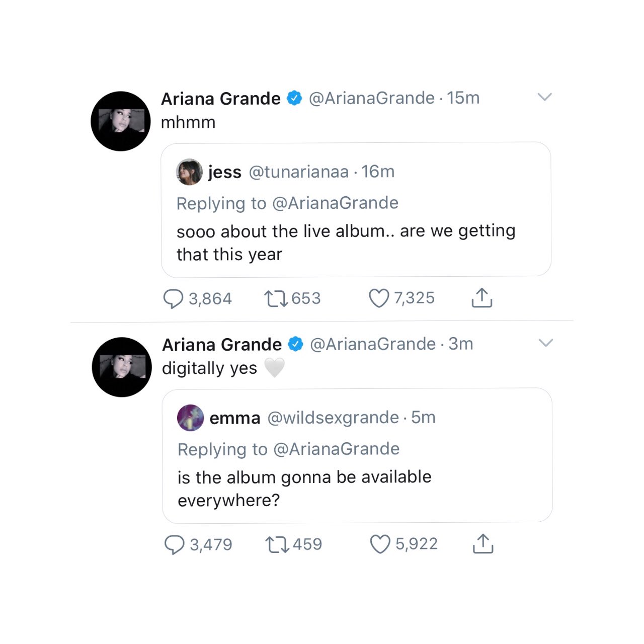Screen dimensions: 644x644
Task: Click @tunarianaa handle in quoted tweet
Action: click(298, 172)
